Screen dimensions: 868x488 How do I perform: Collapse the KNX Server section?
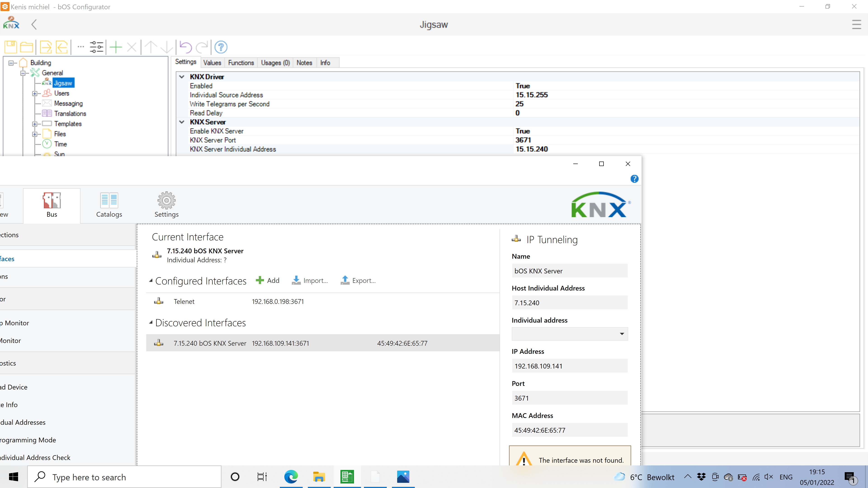(x=182, y=122)
